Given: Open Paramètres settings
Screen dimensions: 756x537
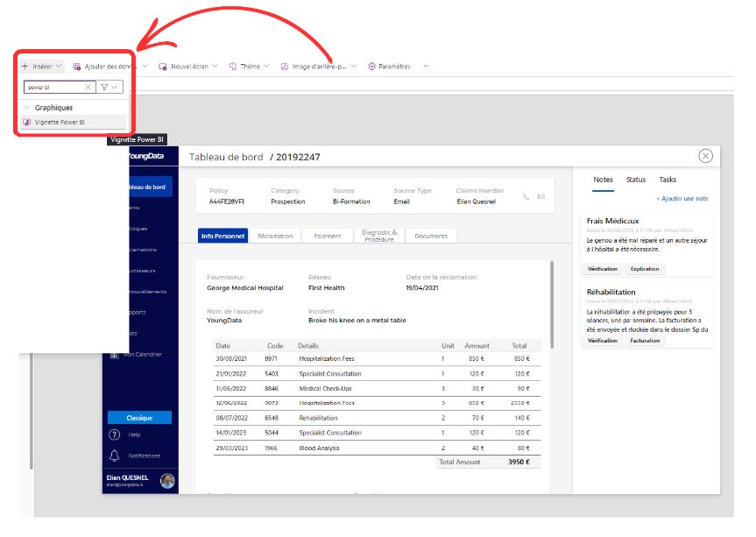Looking at the screenshot, I should click(390, 66).
